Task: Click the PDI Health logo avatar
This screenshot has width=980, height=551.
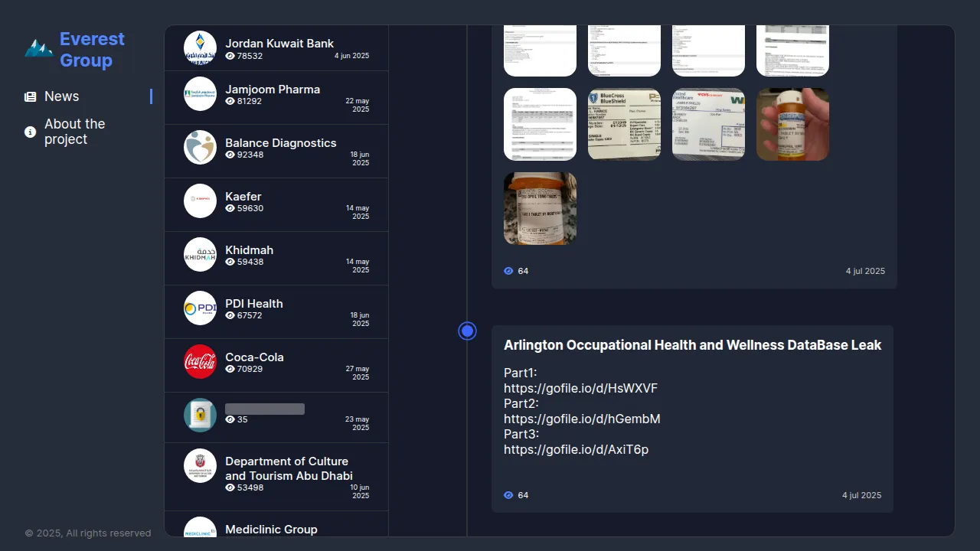Action: [200, 308]
